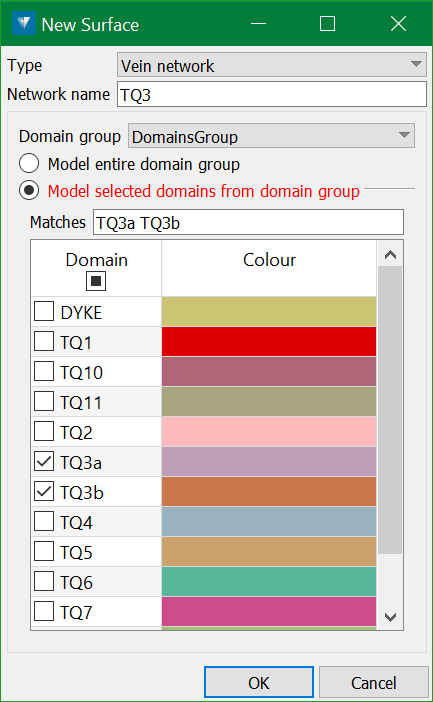
Task: Select Model entire domain group radio
Action: pyautogui.click(x=29, y=163)
